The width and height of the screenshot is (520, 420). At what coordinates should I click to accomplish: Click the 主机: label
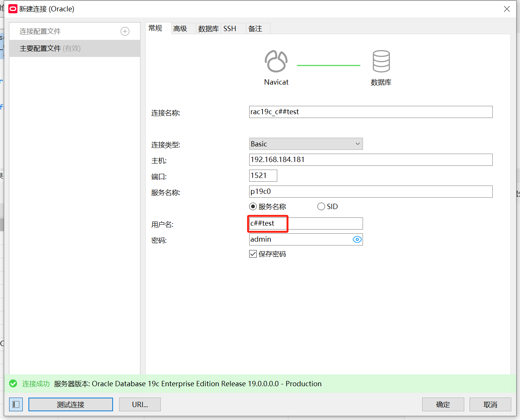pos(159,160)
